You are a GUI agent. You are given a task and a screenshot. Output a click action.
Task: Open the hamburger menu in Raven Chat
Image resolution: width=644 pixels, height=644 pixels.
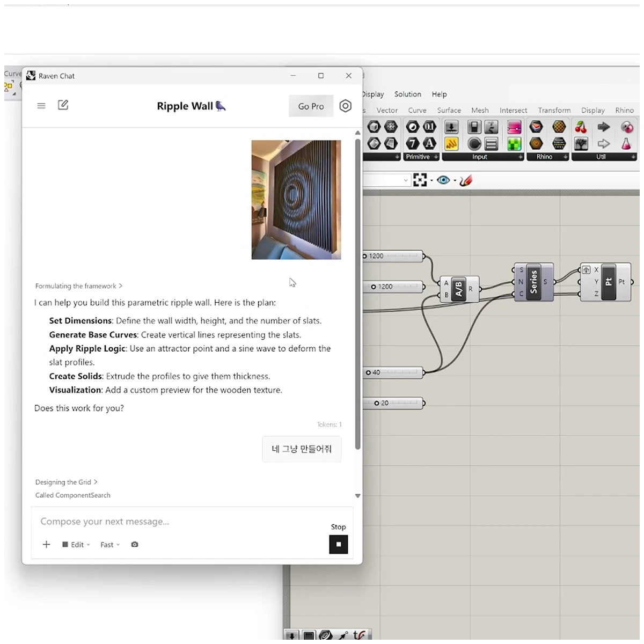coord(41,106)
